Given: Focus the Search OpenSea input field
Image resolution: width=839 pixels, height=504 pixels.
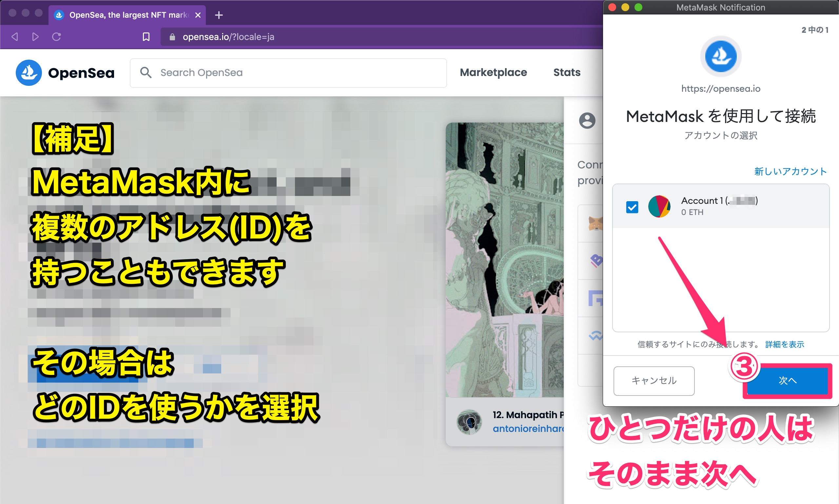Looking at the screenshot, I should pyautogui.click(x=288, y=73).
